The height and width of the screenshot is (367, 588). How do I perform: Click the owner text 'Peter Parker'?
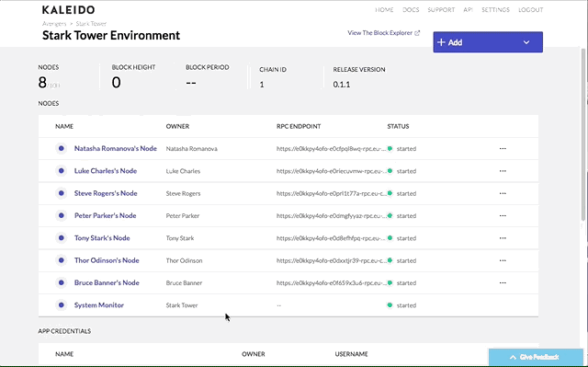[183, 216]
